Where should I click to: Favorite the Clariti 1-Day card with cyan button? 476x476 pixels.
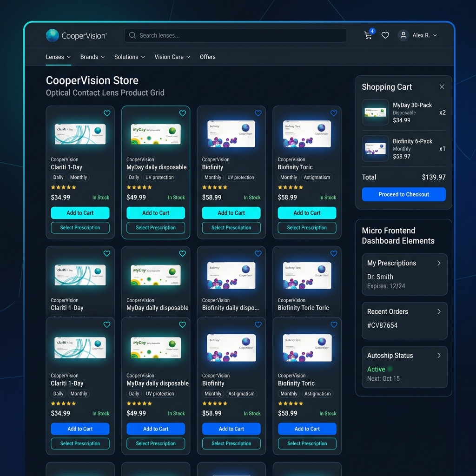pyautogui.click(x=107, y=113)
